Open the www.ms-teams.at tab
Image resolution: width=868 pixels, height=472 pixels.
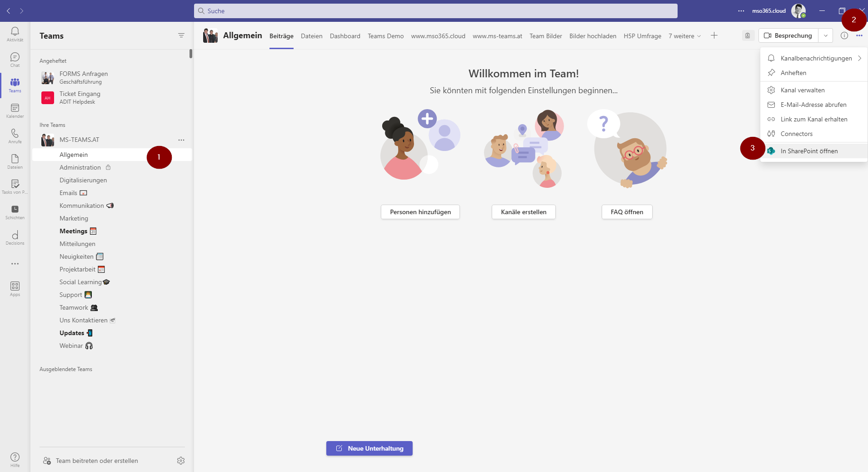(x=497, y=36)
